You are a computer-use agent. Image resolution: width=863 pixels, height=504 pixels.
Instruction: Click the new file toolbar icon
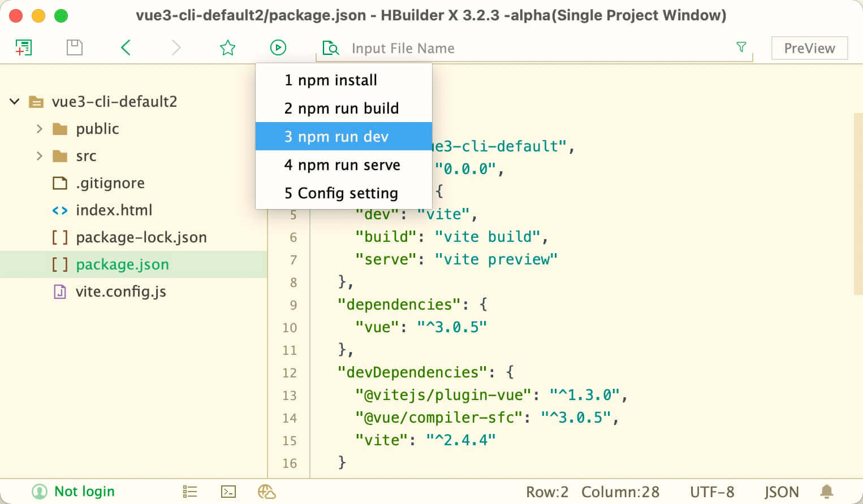click(23, 47)
